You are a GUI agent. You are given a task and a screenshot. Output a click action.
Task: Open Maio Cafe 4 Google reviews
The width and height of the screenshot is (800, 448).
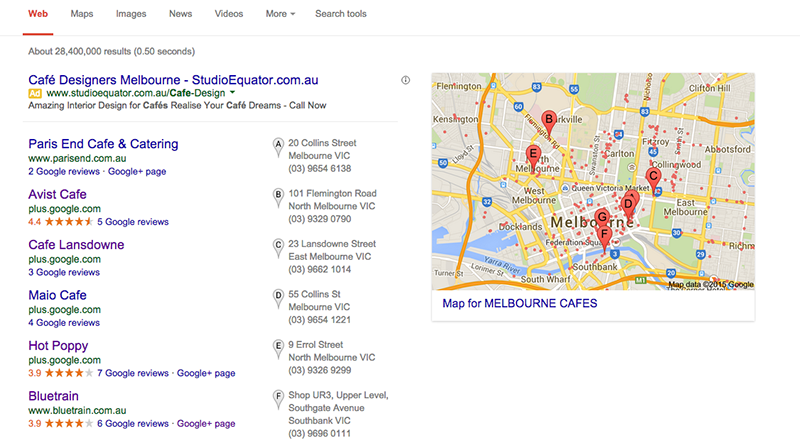64,323
